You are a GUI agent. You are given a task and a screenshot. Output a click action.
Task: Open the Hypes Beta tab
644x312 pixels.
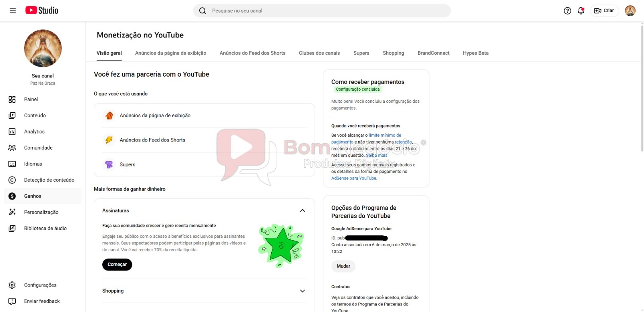tap(475, 53)
